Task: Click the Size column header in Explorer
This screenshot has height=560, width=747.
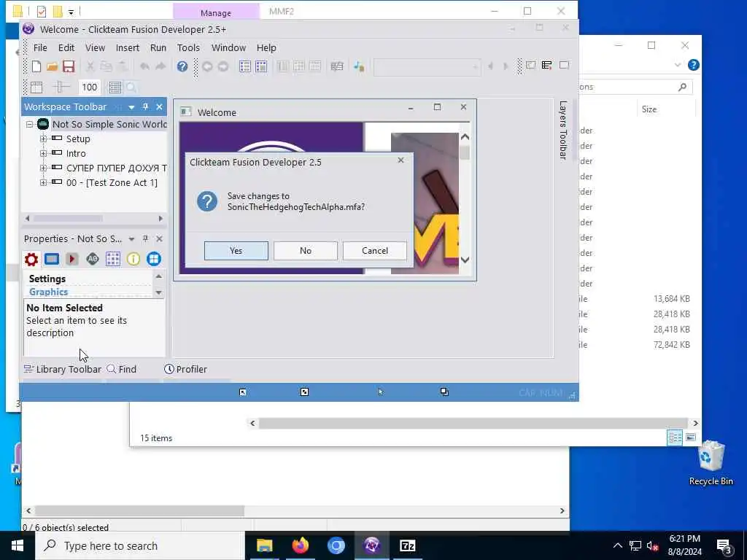Action: pyautogui.click(x=649, y=109)
